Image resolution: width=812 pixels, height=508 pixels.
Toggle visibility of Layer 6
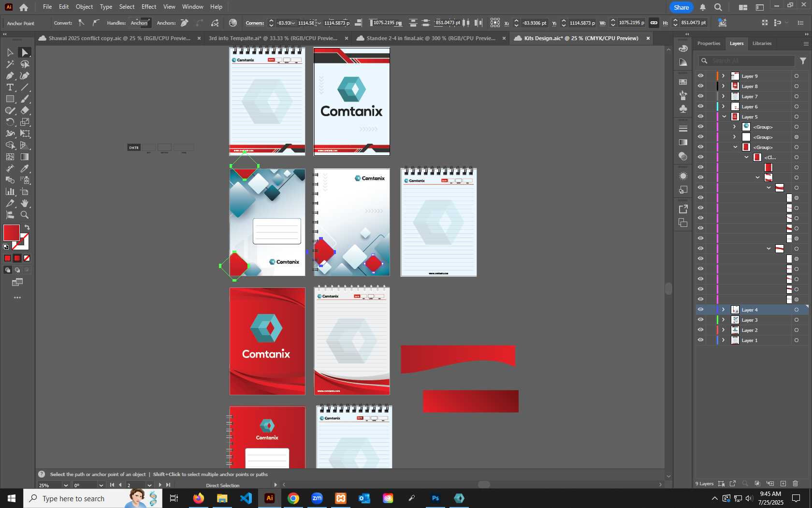click(700, 106)
